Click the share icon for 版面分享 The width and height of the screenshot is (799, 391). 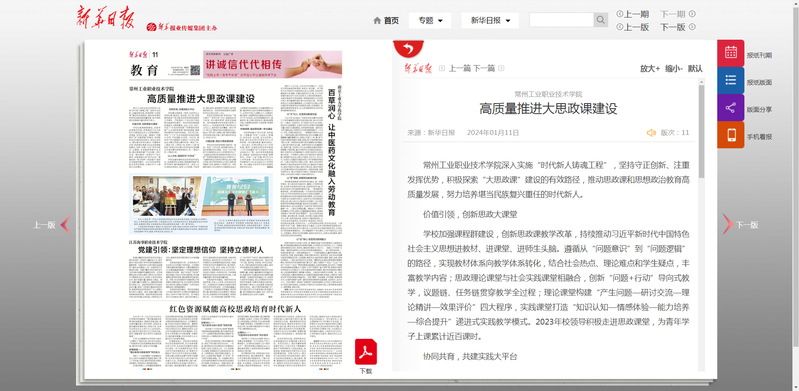coord(730,108)
